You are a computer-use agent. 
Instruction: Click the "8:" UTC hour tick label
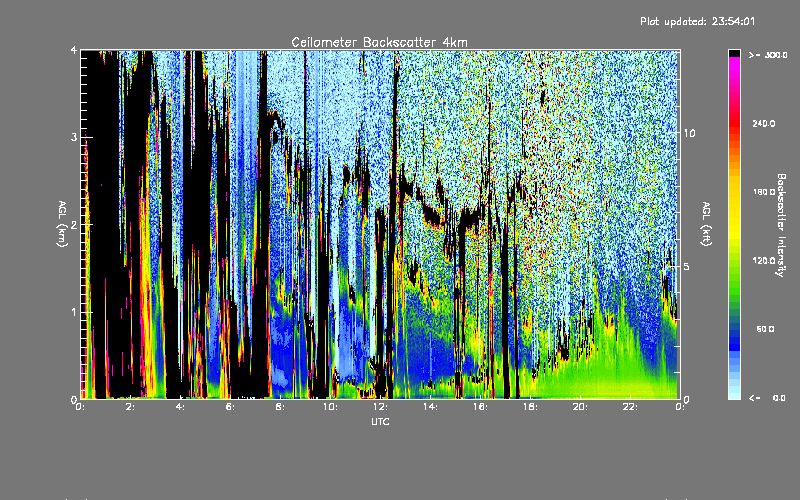[280, 407]
